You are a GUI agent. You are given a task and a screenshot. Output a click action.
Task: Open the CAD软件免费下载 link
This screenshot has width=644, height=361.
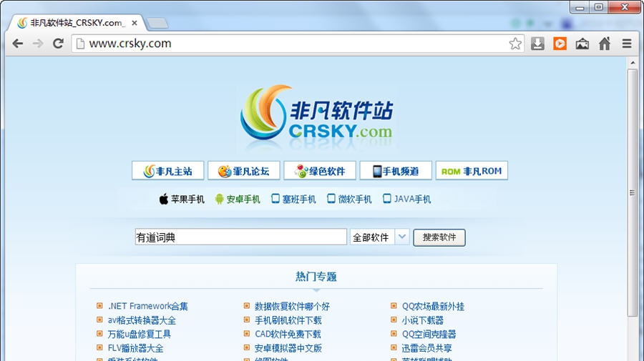click(288, 334)
